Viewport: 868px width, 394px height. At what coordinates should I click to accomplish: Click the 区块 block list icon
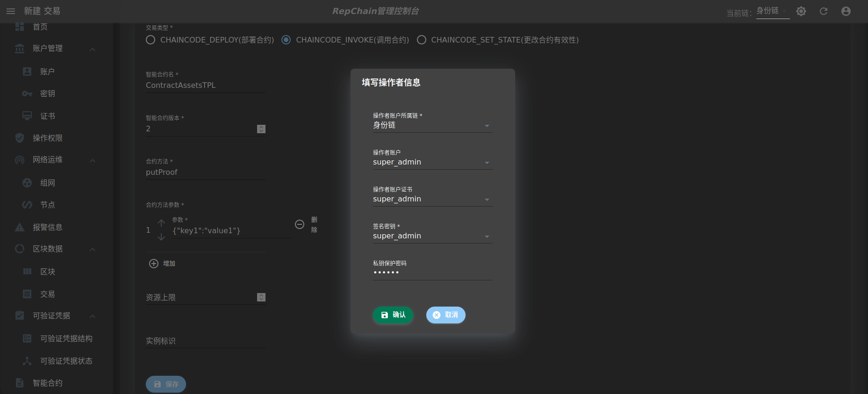[27, 272]
